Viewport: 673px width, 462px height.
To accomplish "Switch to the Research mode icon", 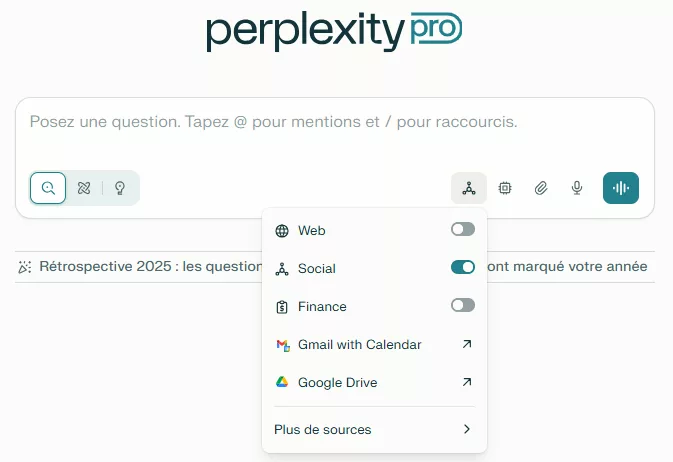I will tap(84, 188).
